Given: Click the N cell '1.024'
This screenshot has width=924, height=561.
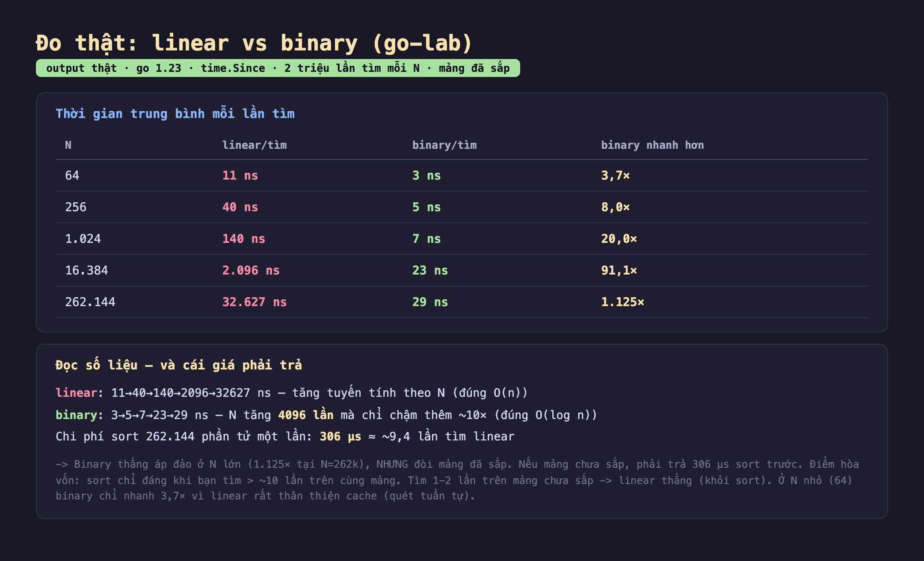Looking at the screenshot, I should click(x=83, y=239).
